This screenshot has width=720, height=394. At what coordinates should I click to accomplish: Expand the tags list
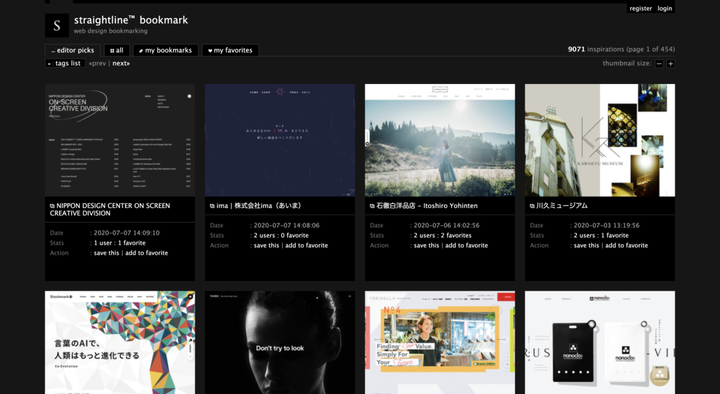(65, 63)
